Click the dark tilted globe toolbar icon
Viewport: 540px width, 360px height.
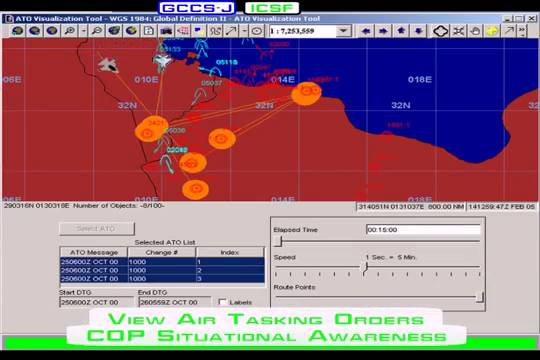click(114, 31)
